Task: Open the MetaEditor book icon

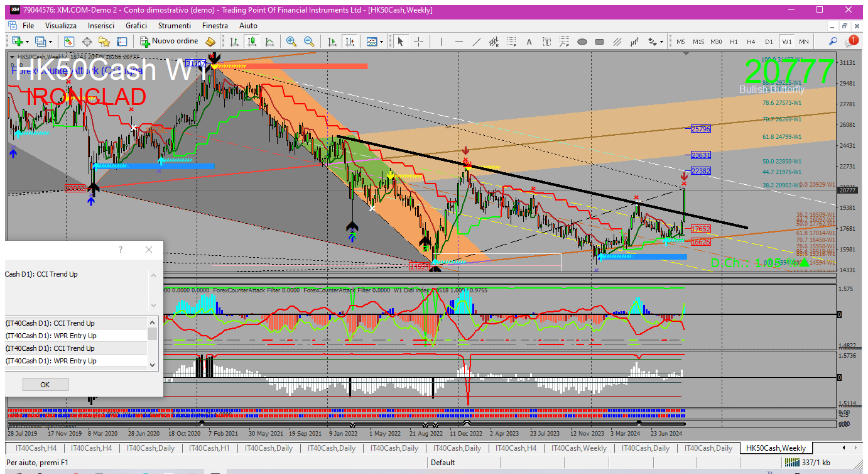Action: pyautogui.click(x=210, y=41)
